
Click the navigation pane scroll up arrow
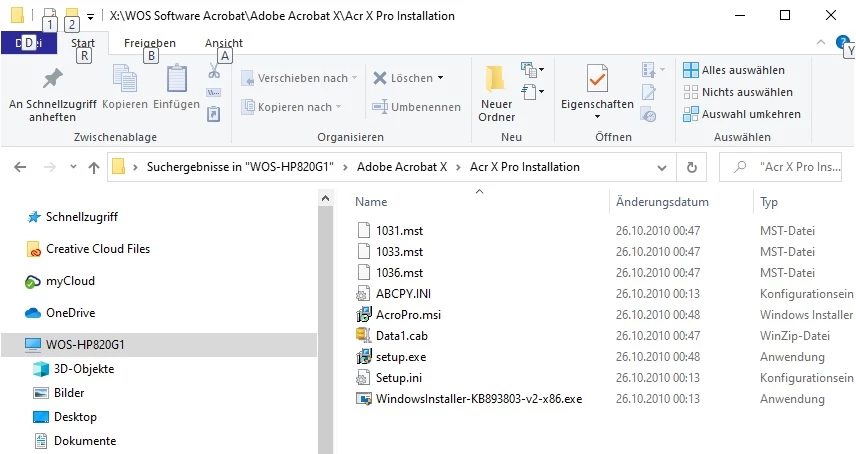tap(325, 198)
